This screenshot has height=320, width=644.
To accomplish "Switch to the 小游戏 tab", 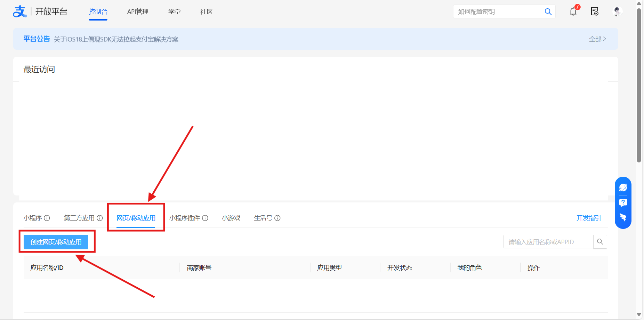I will coord(231,218).
